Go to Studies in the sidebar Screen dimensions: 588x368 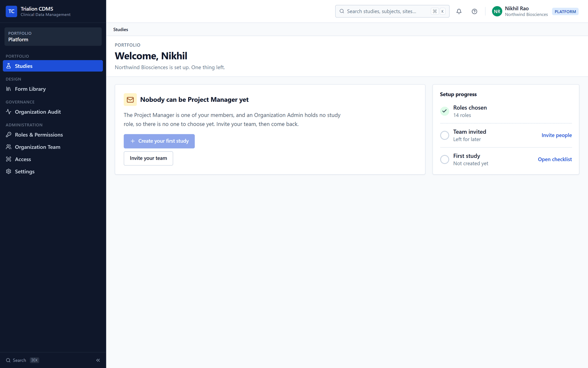tap(53, 66)
